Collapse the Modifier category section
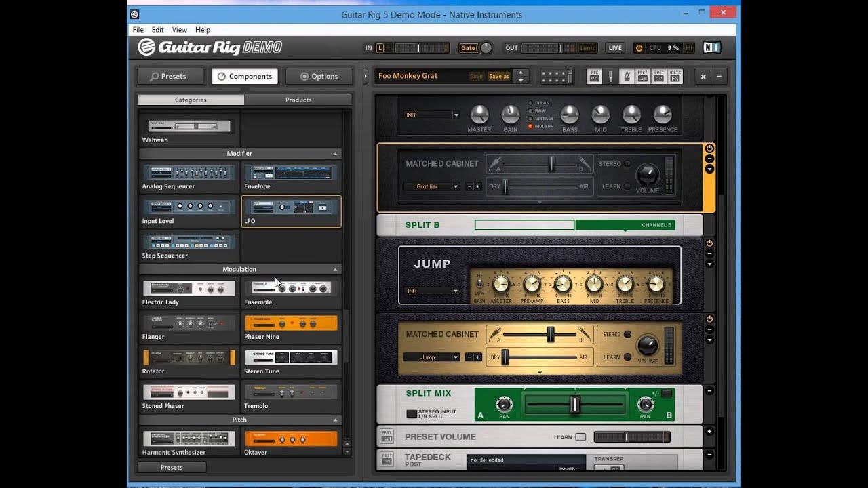The height and width of the screenshot is (488, 868). (x=335, y=154)
